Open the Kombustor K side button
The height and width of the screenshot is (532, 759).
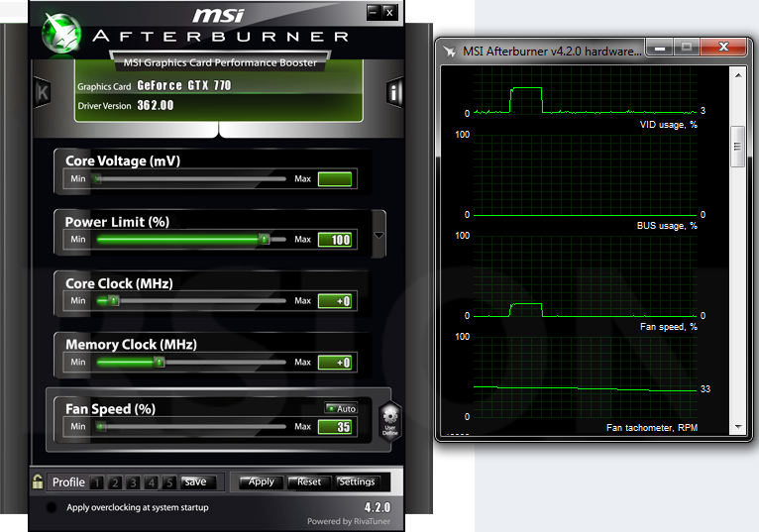(43, 92)
